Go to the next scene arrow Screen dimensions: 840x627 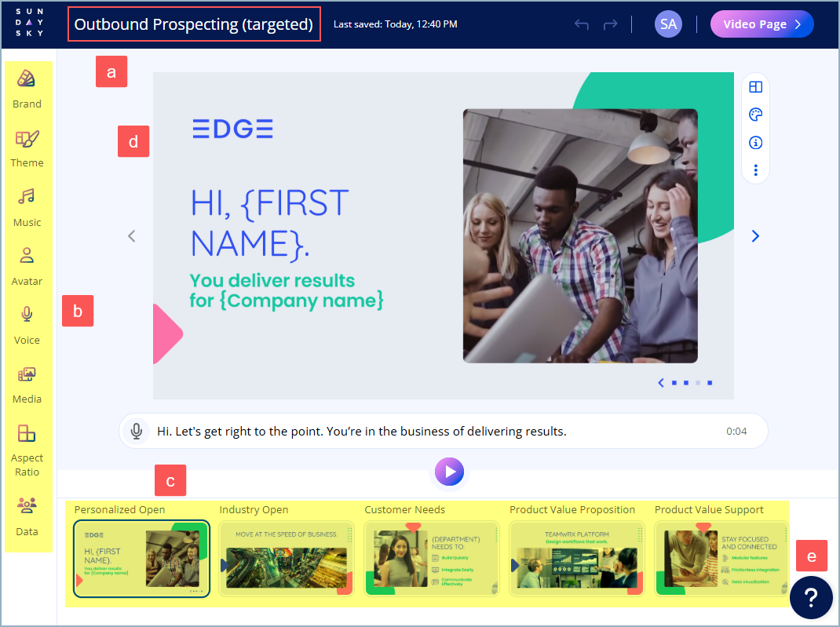[x=755, y=235]
